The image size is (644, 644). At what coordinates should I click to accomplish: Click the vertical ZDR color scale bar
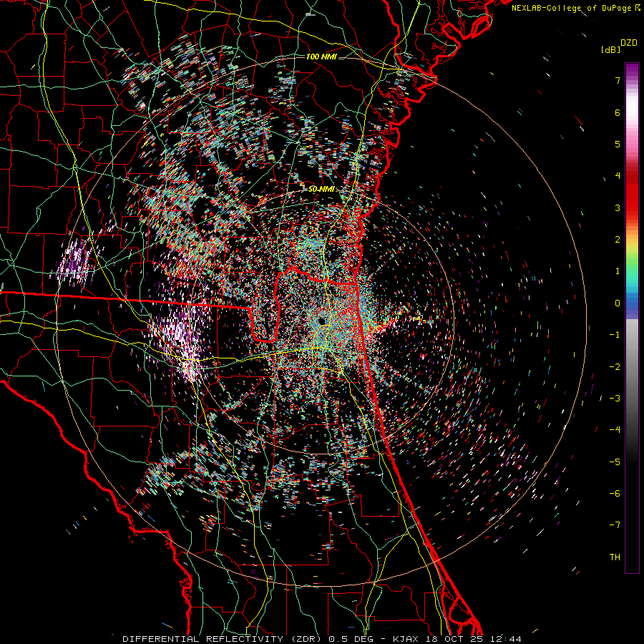(632, 318)
